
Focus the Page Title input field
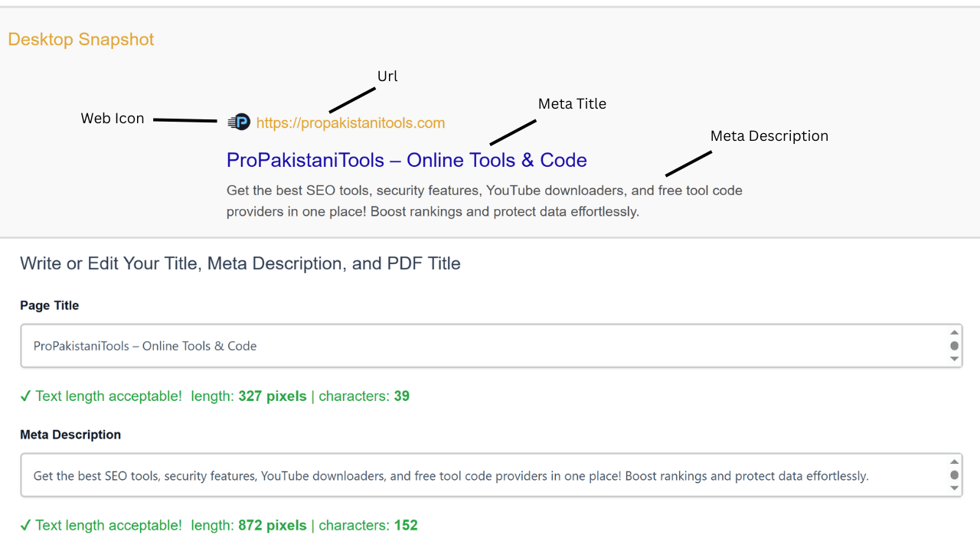tap(491, 346)
